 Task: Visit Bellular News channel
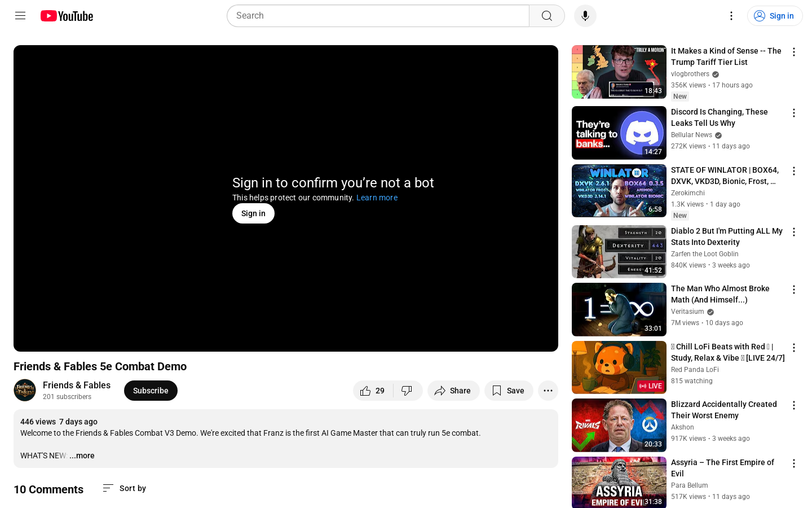point(691,135)
